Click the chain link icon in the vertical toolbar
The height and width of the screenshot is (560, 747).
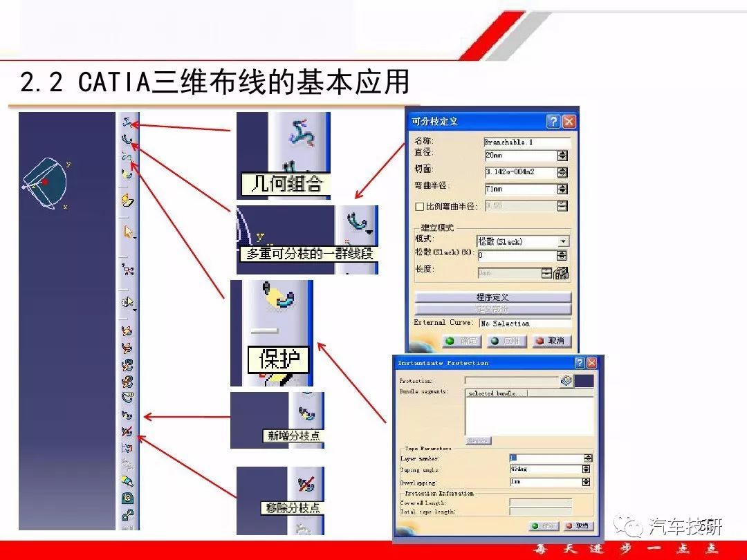pos(127,515)
